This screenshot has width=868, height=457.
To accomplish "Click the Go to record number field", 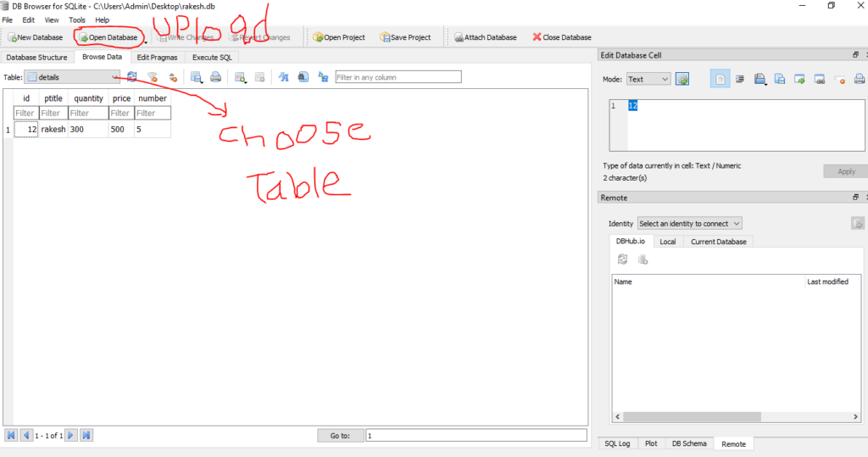I will (x=476, y=436).
